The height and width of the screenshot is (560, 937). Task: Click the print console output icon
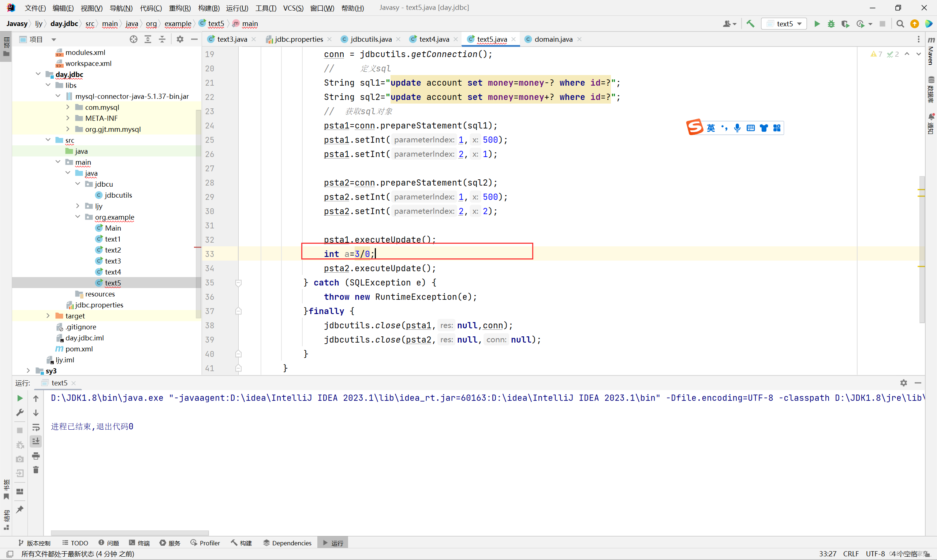36,456
